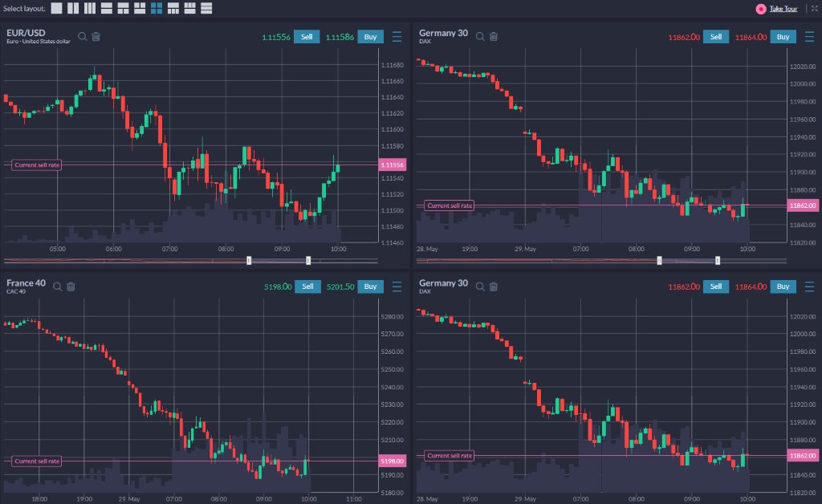Click 'Current sell rate' label on lower Germany 30 chart
The height and width of the screenshot is (504, 822).
pos(450,456)
